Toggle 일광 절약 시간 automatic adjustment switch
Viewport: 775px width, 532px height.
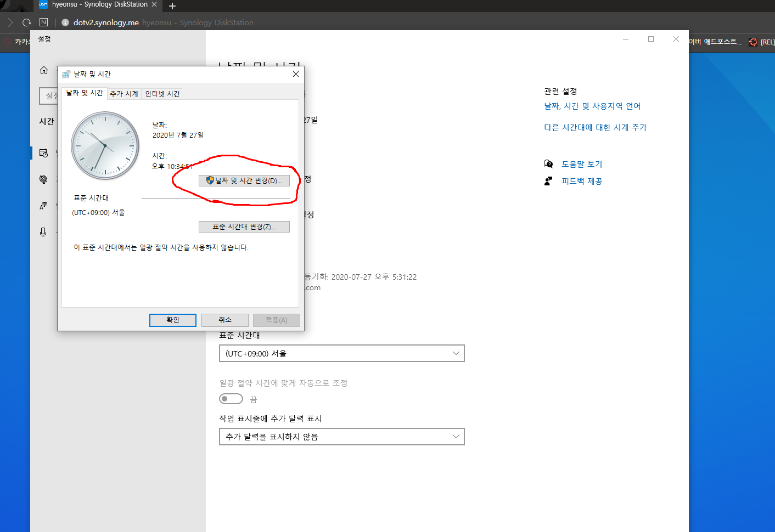(x=231, y=399)
